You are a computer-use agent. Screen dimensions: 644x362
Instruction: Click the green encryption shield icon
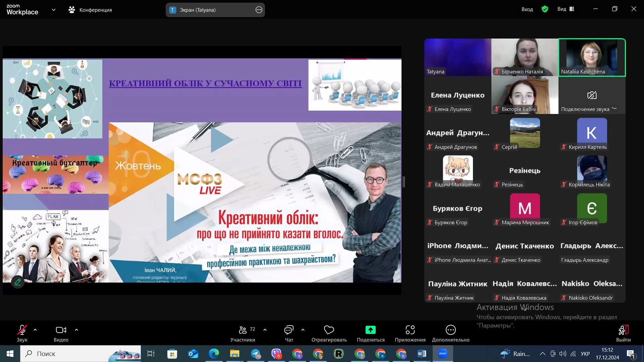(545, 9)
